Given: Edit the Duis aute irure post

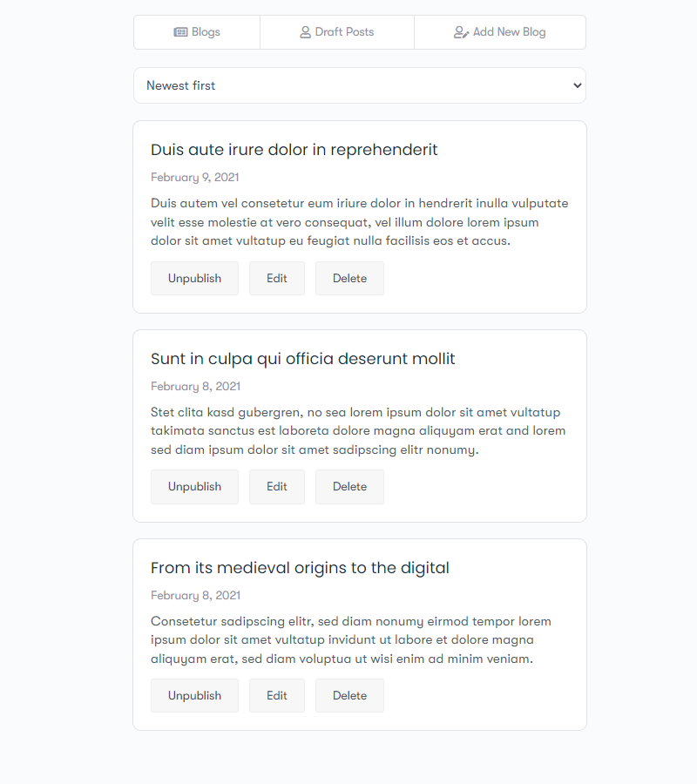Looking at the screenshot, I should [x=277, y=279].
